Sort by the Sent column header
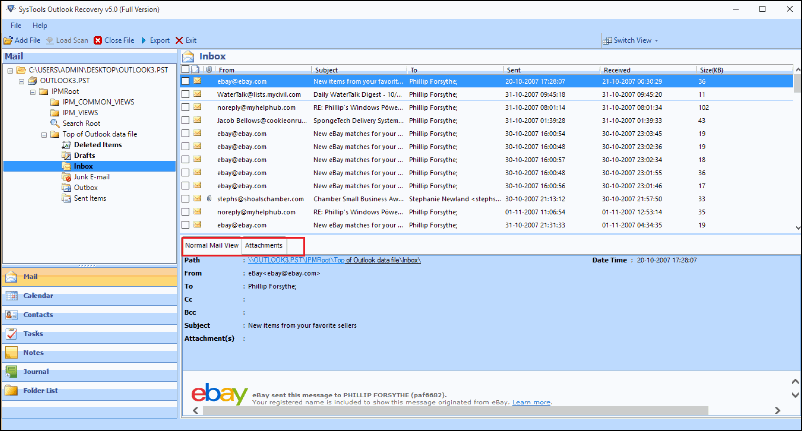802x431 pixels. pos(551,70)
